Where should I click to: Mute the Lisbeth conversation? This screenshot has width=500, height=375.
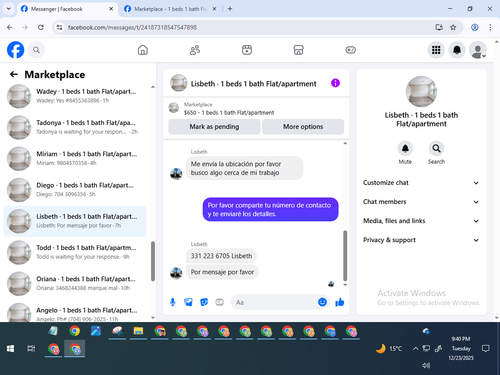tap(405, 148)
